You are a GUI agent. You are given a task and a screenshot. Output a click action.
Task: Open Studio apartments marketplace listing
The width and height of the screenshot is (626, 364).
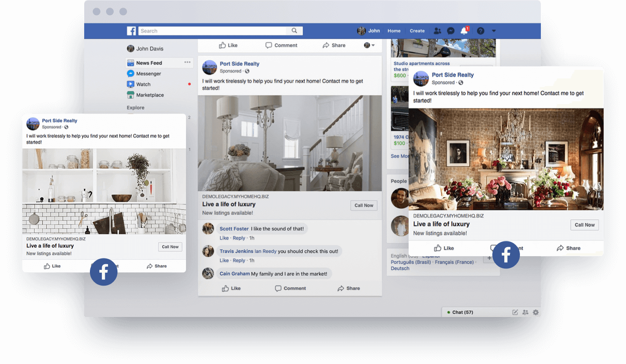click(421, 66)
